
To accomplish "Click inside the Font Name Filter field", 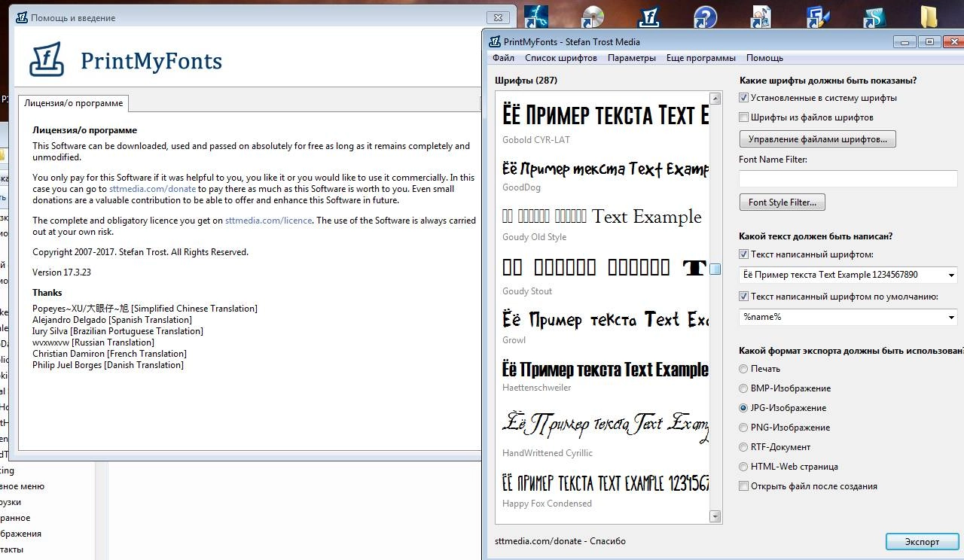I will 848,178.
